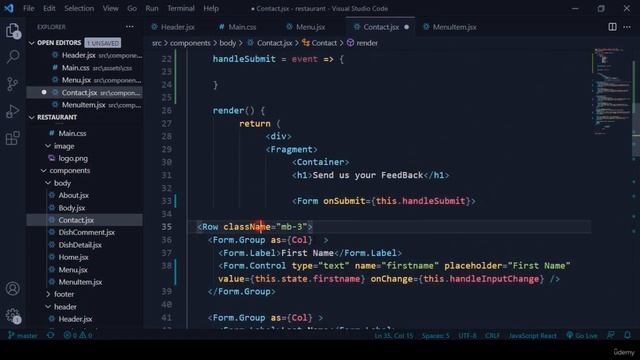Viewport: 640px width, 360px height.
Task: Open the Search view in activity bar
Action: [13, 57]
